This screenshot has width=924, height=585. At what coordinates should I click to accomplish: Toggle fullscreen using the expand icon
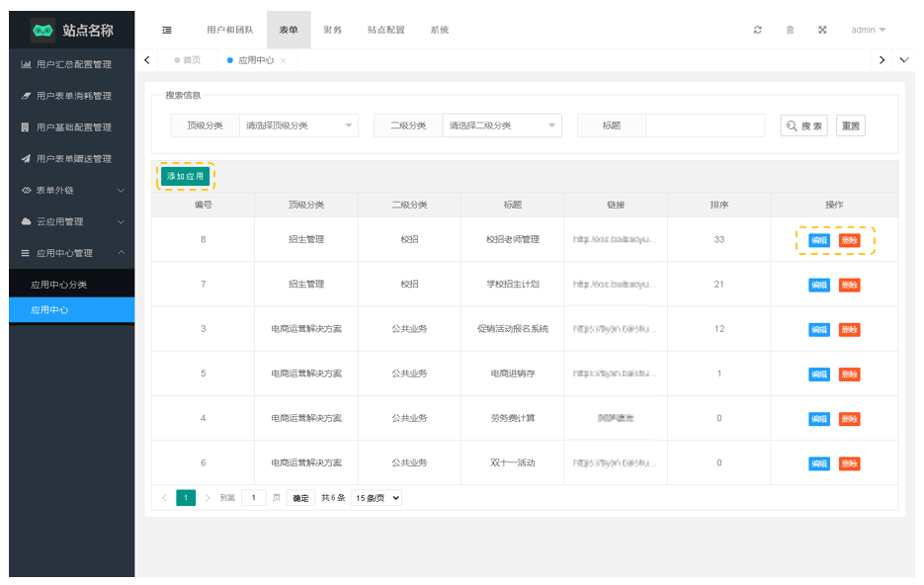[822, 30]
